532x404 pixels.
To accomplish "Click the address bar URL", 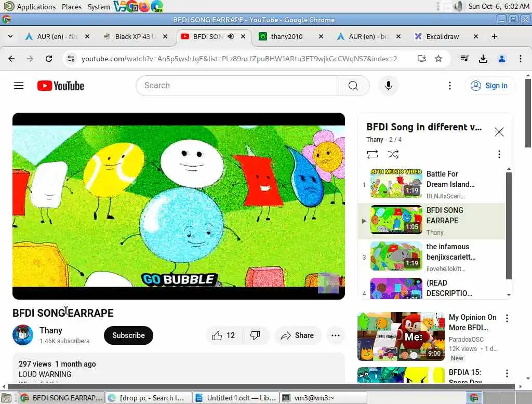I will [x=239, y=59].
